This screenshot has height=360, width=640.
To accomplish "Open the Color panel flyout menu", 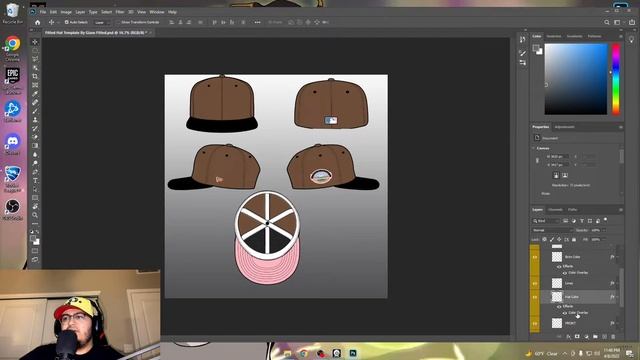I will 620,36.
